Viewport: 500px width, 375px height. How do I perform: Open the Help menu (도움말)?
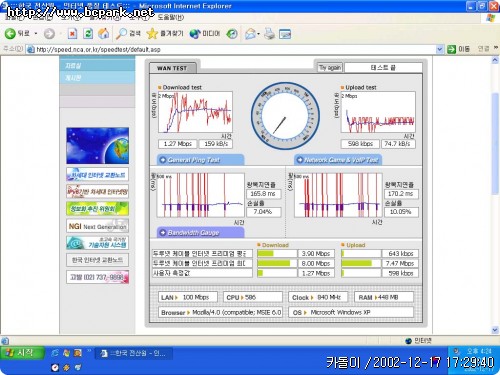pyautogui.click(x=170, y=17)
